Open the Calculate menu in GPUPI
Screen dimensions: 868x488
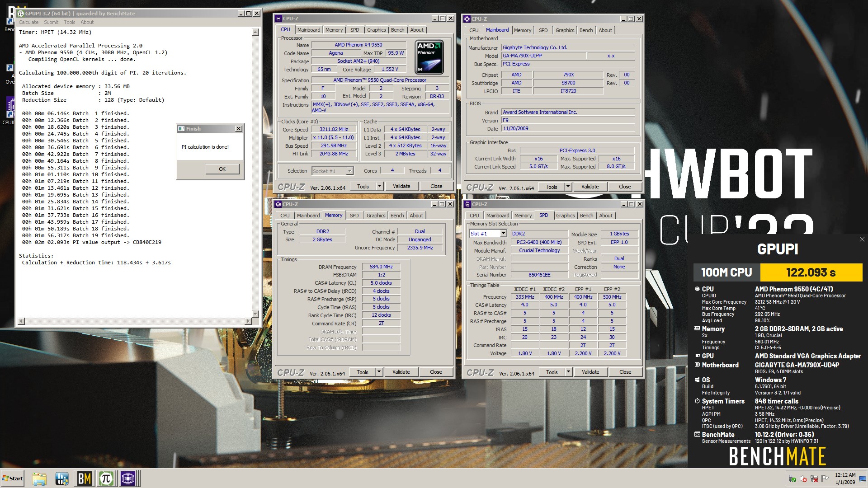tap(28, 22)
